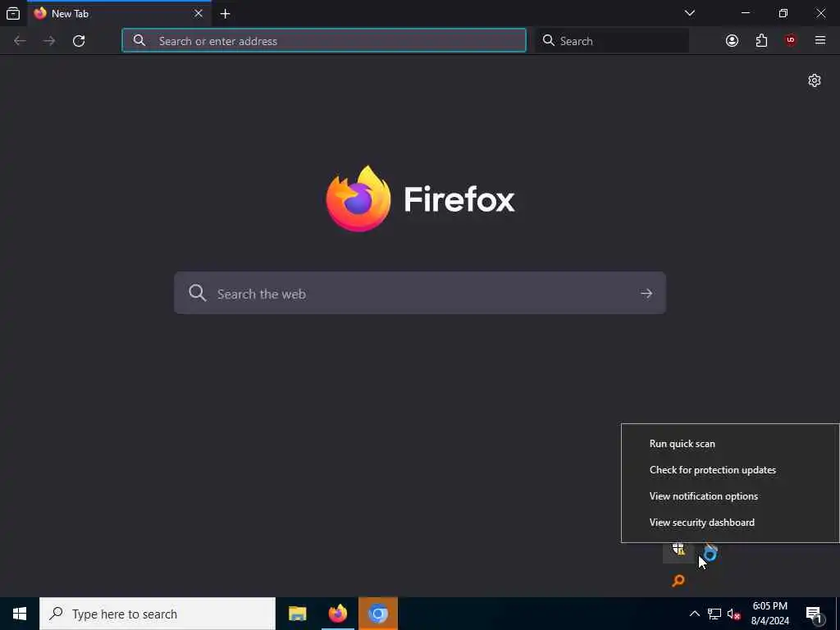The width and height of the screenshot is (840, 630).
Task: Open the Windows Start menu
Action: click(20, 614)
